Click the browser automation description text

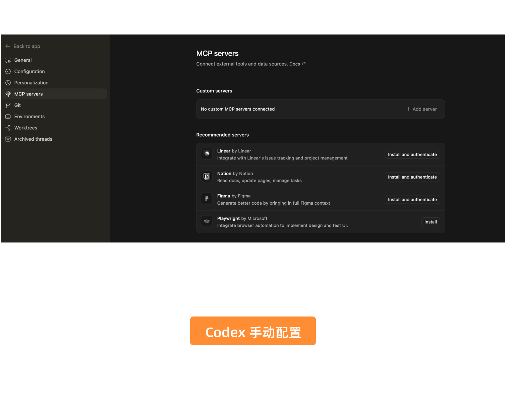click(282, 225)
